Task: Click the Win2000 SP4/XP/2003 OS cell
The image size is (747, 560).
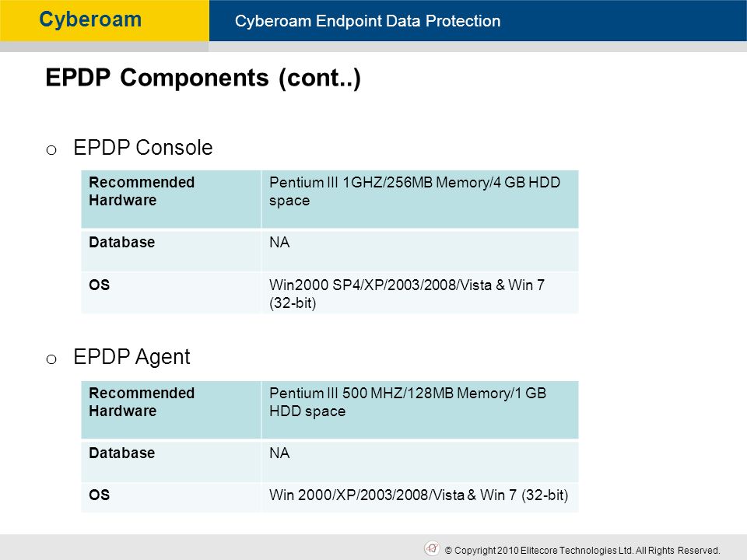Action: click(x=419, y=293)
